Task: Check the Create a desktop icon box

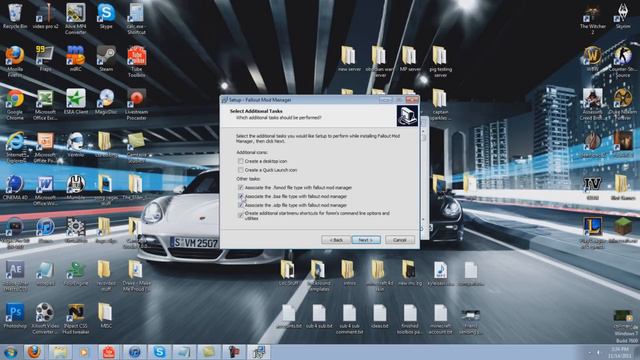Action: pyautogui.click(x=240, y=161)
